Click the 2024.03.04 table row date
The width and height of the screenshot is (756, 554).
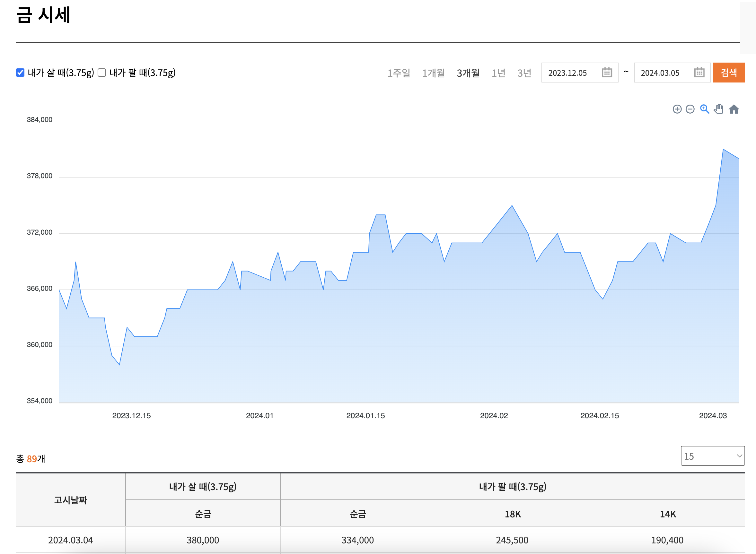pyautogui.click(x=70, y=540)
